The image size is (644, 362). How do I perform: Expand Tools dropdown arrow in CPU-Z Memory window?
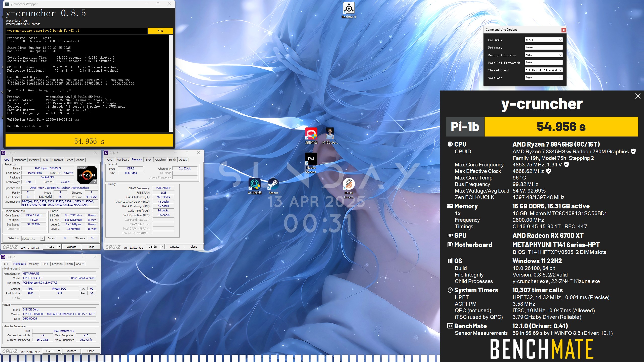162,247
